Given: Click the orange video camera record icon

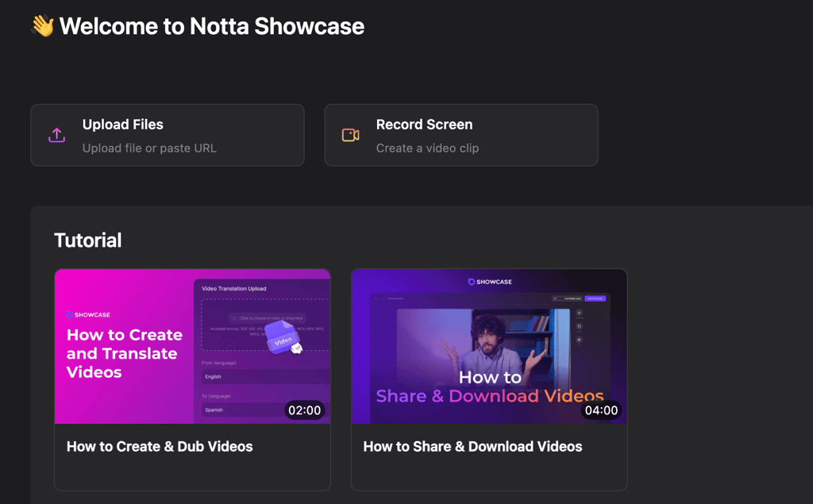Looking at the screenshot, I should [x=350, y=135].
